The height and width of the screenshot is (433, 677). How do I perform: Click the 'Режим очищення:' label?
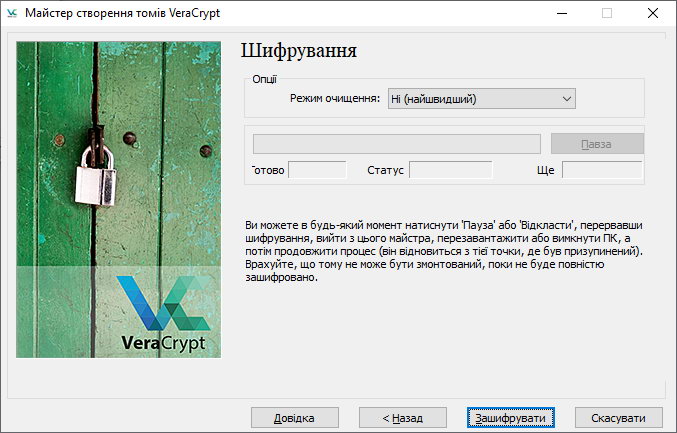[335, 99]
